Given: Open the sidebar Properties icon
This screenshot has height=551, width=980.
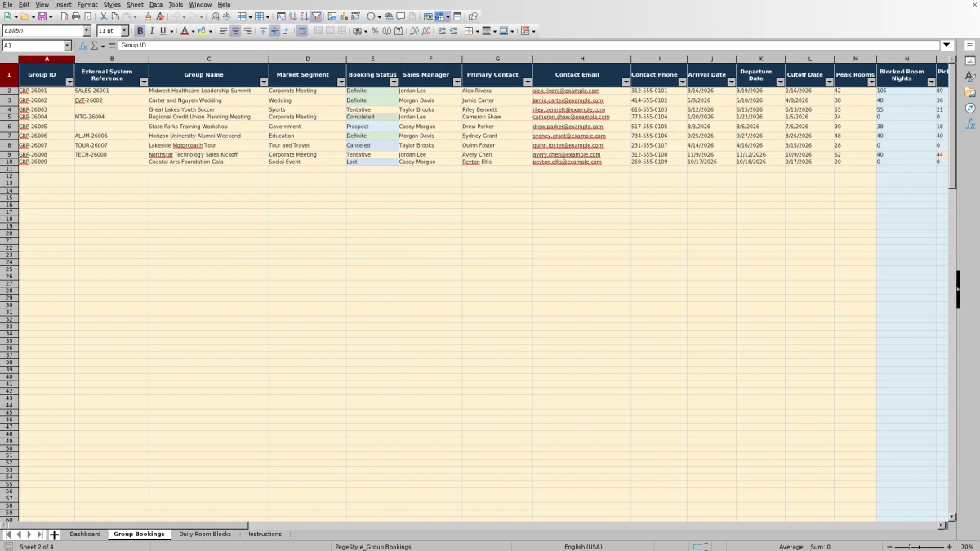Looking at the screenshot, I should click(970, 60).
